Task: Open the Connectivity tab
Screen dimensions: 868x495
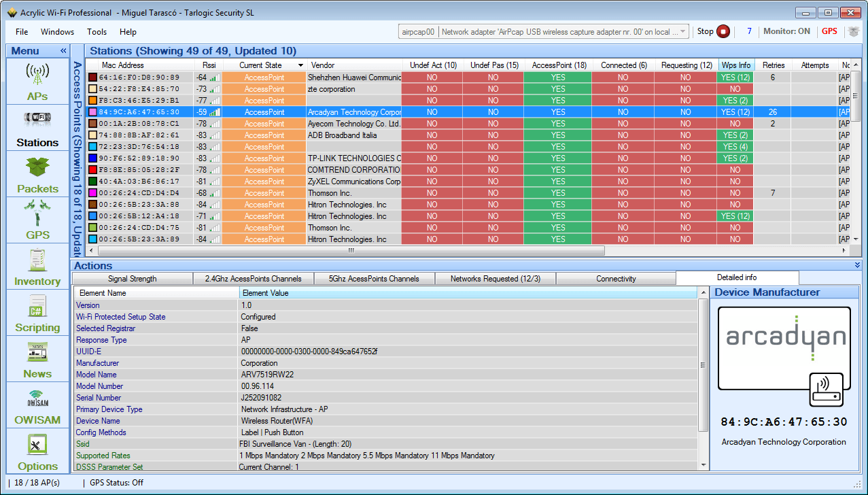Action: point(616,279)
